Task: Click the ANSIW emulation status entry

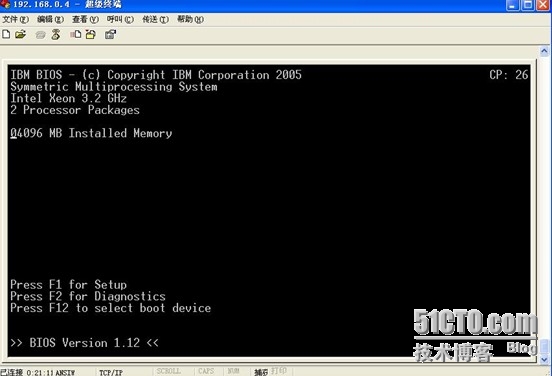Action: (65, 372)
